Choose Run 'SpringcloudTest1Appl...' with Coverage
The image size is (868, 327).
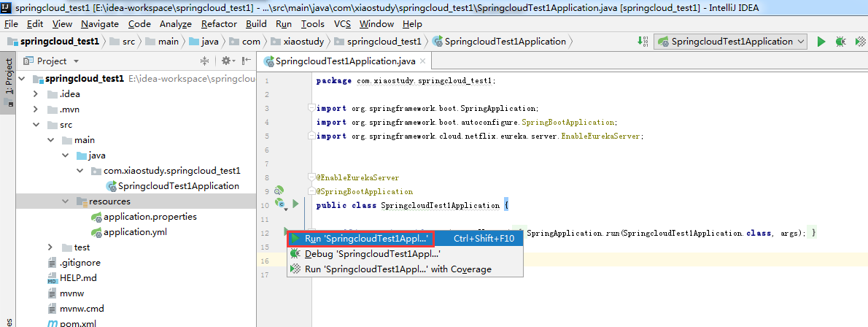tap(406, 269)
